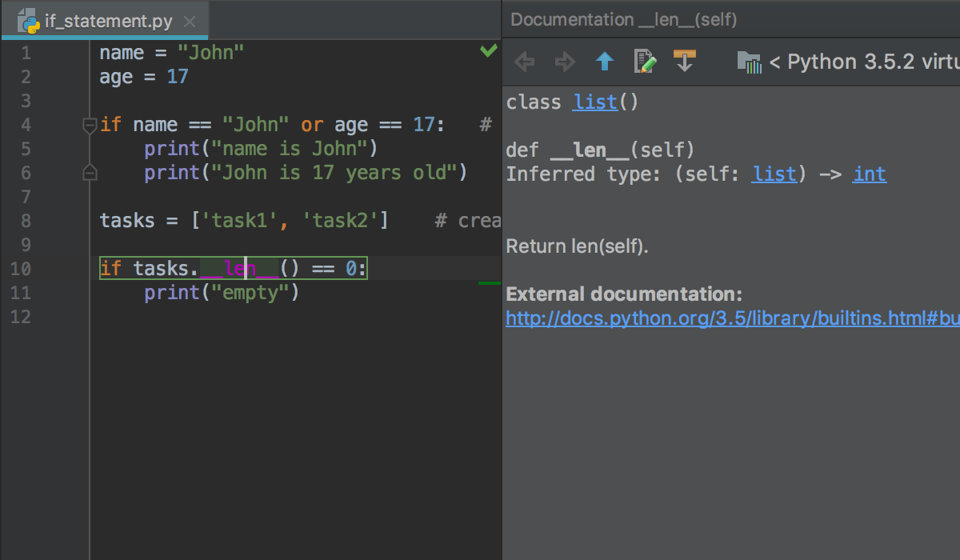Open the int return type link
The image size is (960, 560).
coord(870,174)
